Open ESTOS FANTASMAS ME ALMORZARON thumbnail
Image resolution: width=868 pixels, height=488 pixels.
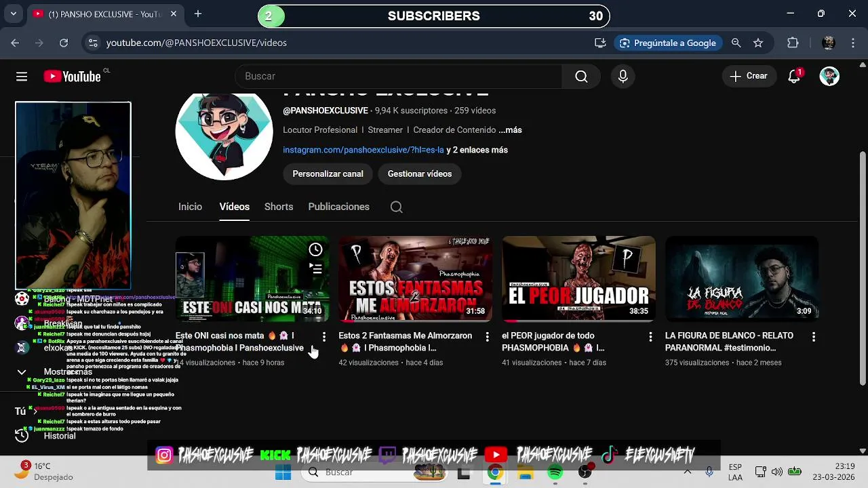416,279
